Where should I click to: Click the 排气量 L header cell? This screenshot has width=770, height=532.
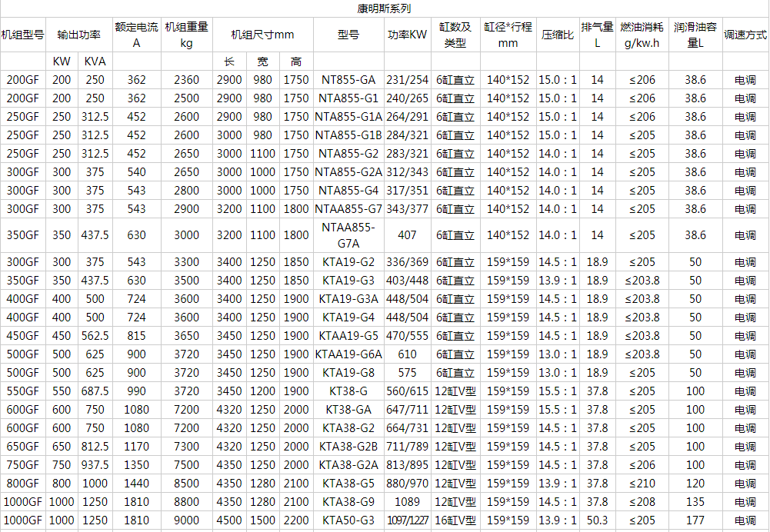coord(597,35)
